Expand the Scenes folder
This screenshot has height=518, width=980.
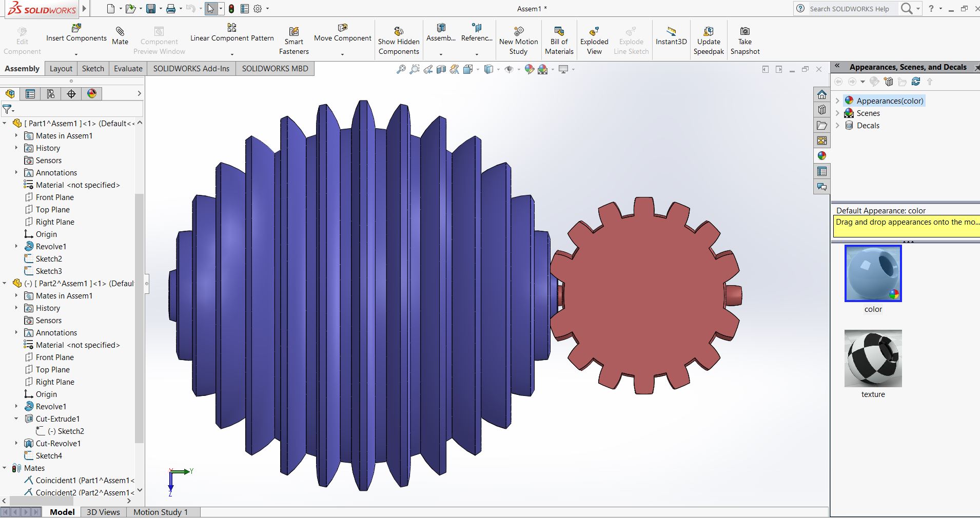(837, 113)
